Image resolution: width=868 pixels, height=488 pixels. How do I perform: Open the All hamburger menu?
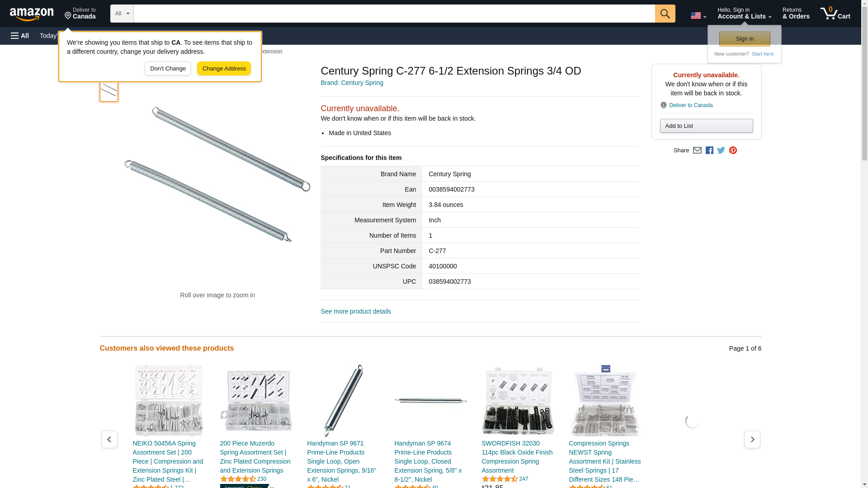point(20,36)
